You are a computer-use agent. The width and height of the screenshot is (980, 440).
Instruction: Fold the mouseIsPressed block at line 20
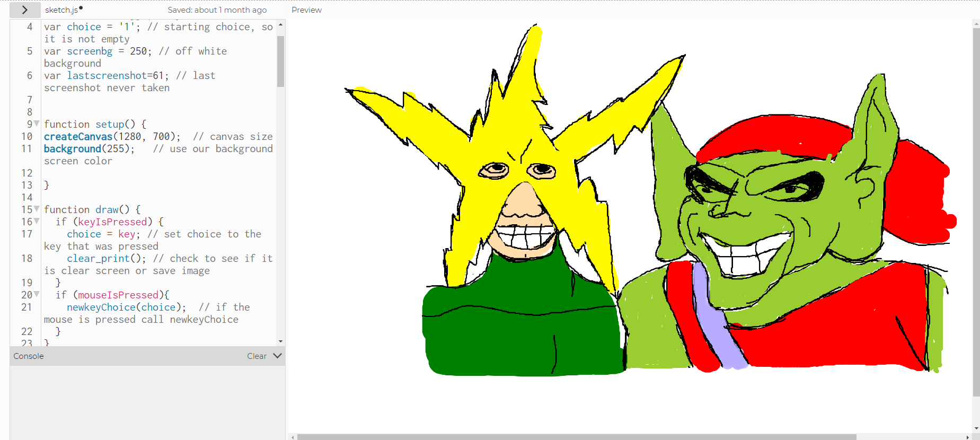point(37,294)
